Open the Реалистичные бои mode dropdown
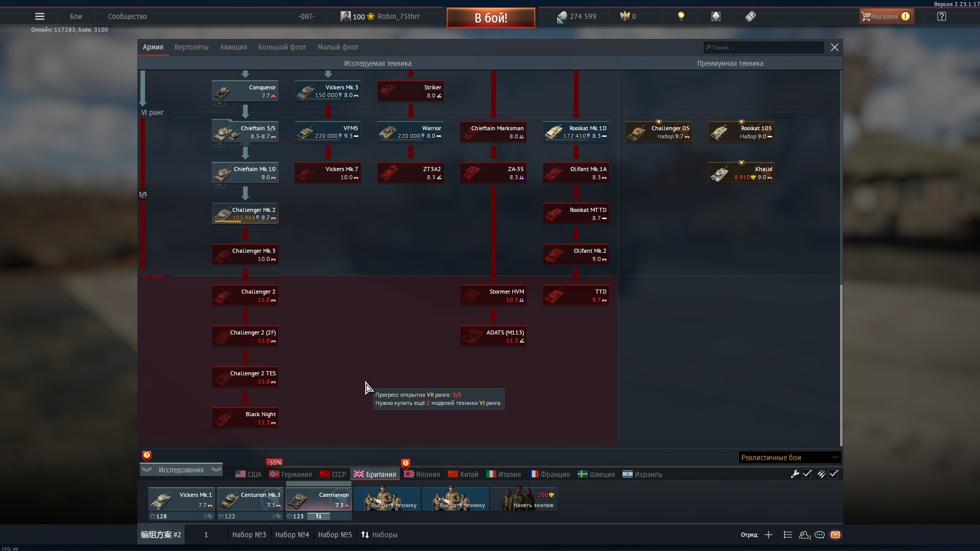The image size is (980, 551). tap(789, 458)
